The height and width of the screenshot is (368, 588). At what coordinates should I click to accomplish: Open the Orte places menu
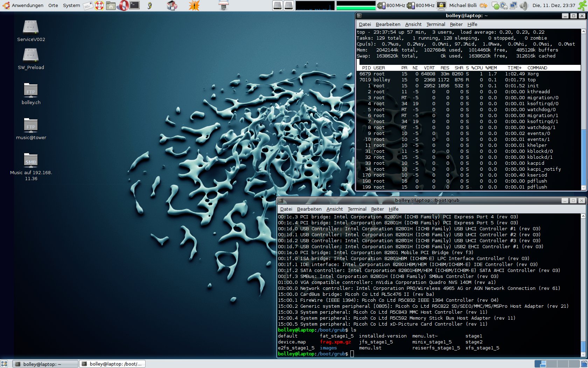tap(53, 5)
